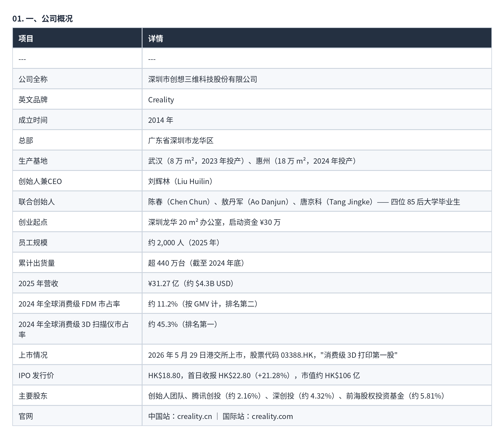
Task: Click the '公司全称' row label
Action: 77,79
